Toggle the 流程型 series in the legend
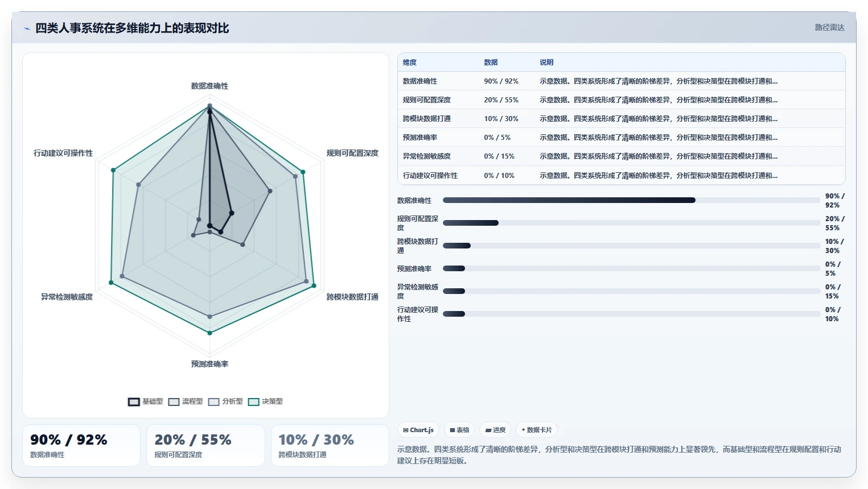The image size is (868, 489). click(x=186, y=401)
